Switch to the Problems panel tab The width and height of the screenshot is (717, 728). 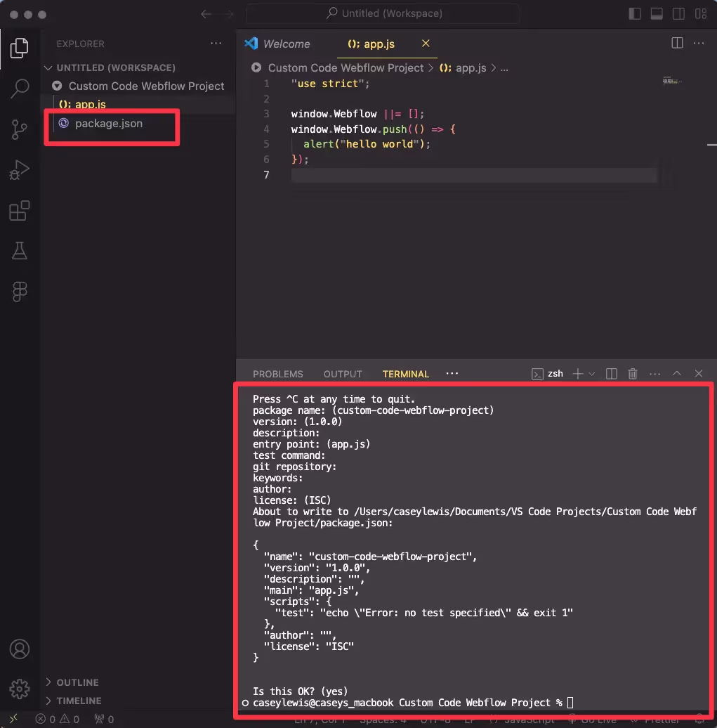tap(277, 375)
